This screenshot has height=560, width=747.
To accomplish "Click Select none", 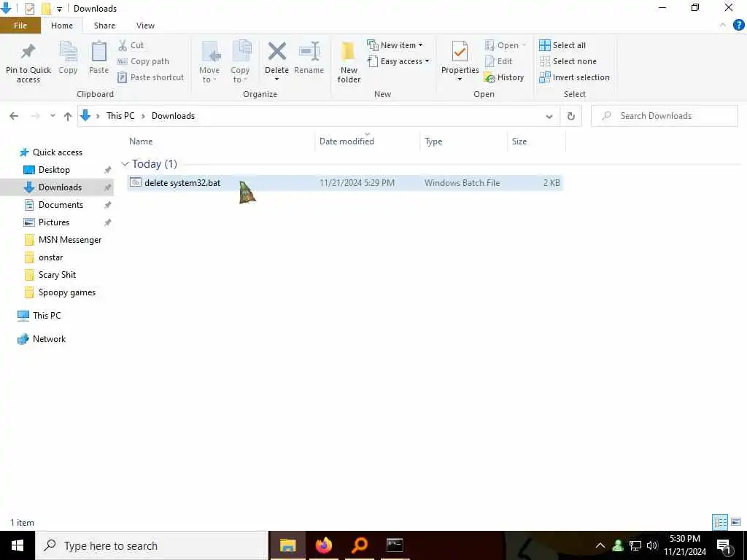I will 568,61.
